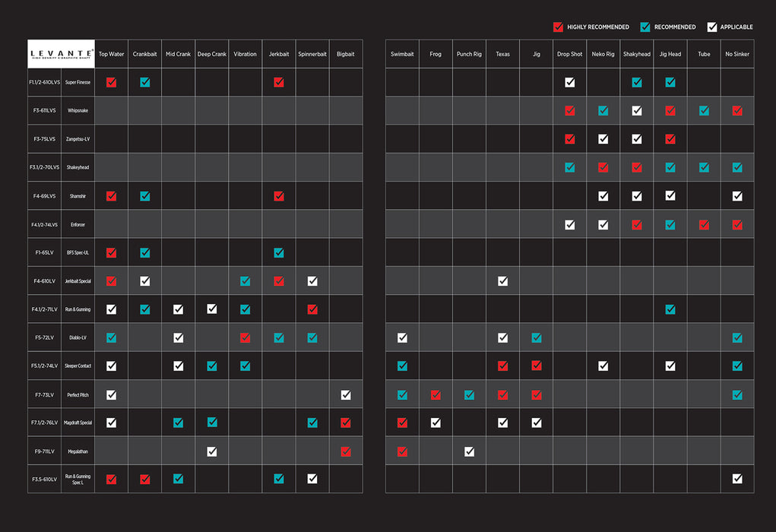Image resolution: width=776 pixels, height=532 pixels.
Task: Toggle Whipsnake Drop Shot checkbox
Action: tap(569, 110)
